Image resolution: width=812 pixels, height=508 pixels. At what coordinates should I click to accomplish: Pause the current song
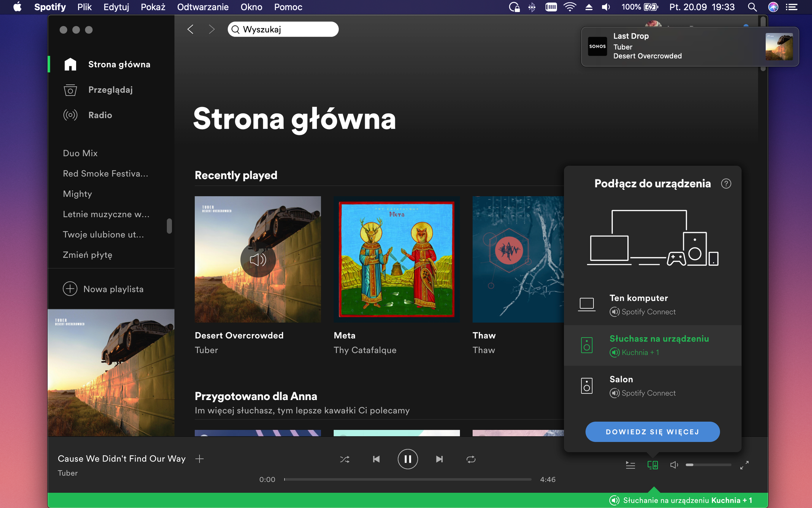point(408,459)
